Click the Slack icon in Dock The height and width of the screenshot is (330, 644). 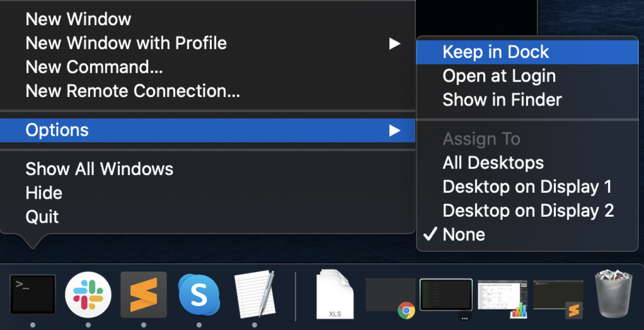tap(88, 295)
